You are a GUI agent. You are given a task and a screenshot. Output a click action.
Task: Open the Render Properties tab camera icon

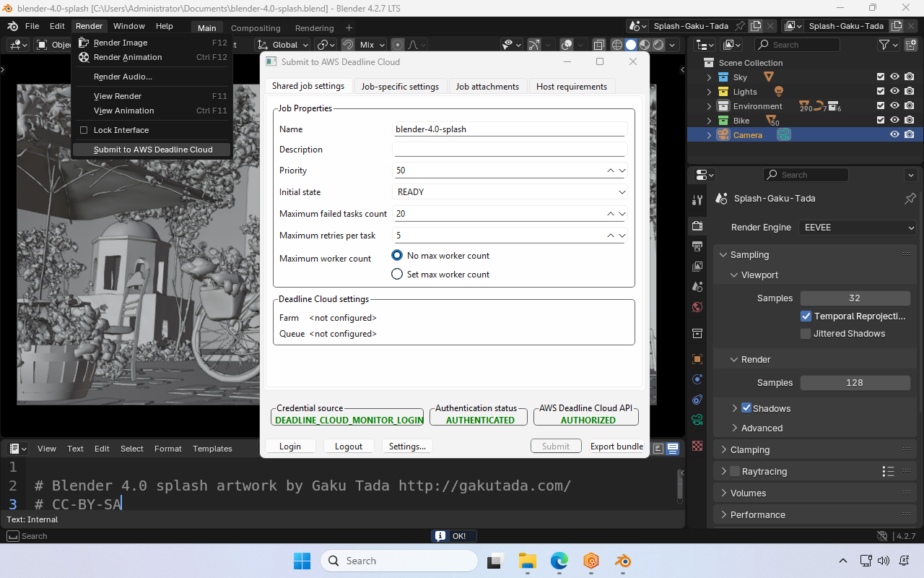tap(697, 225)
